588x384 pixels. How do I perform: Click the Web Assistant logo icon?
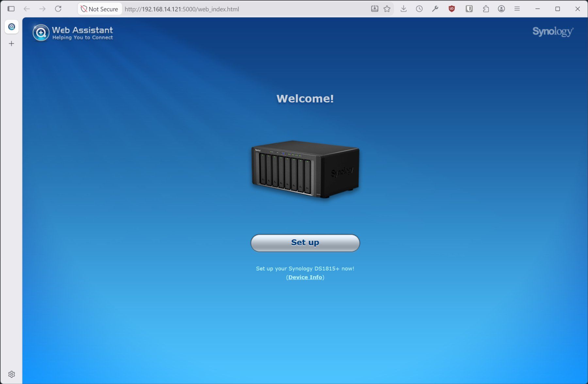41,33
